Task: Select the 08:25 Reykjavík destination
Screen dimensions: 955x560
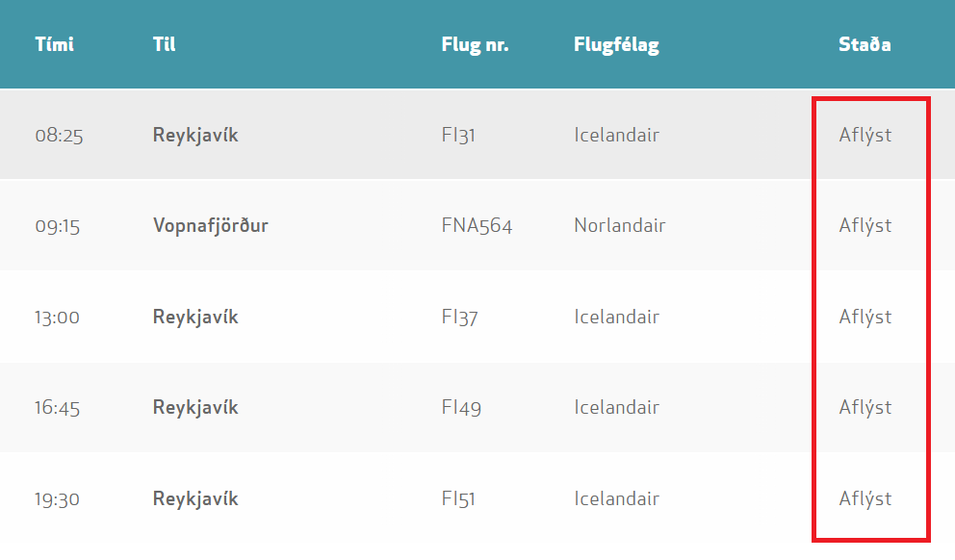Action: 195,135
